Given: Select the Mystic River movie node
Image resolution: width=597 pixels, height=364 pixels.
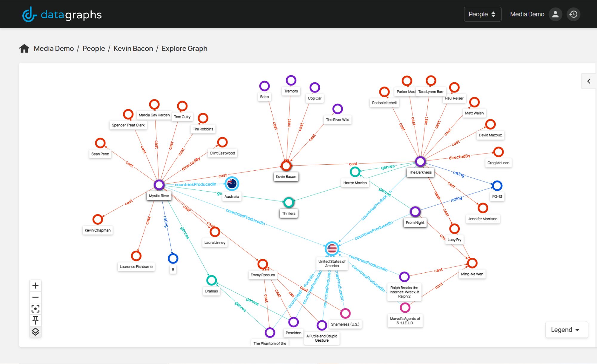Looking at the screenshot, I should click(x=159, y=185).
